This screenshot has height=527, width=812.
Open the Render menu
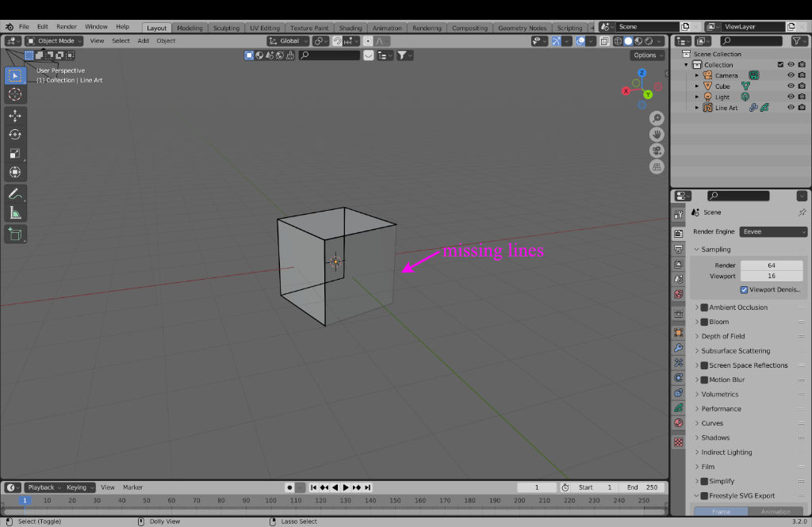[67, 27]
